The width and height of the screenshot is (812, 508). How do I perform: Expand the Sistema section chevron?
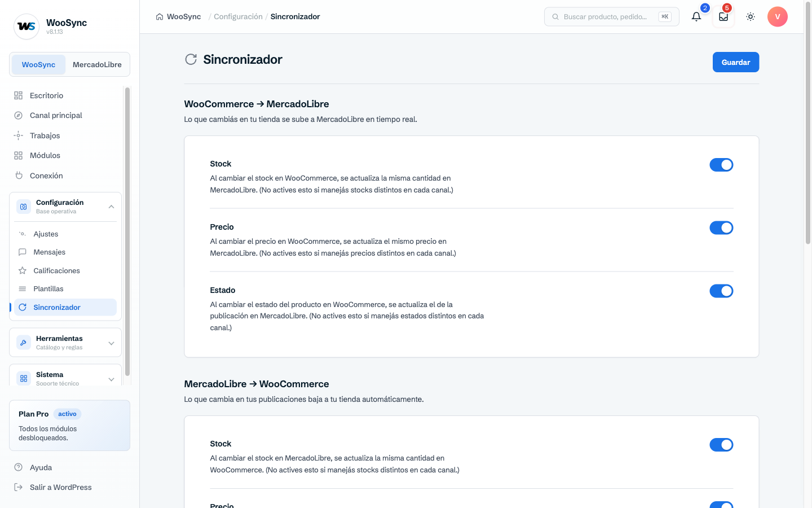[x=111, y=379]
